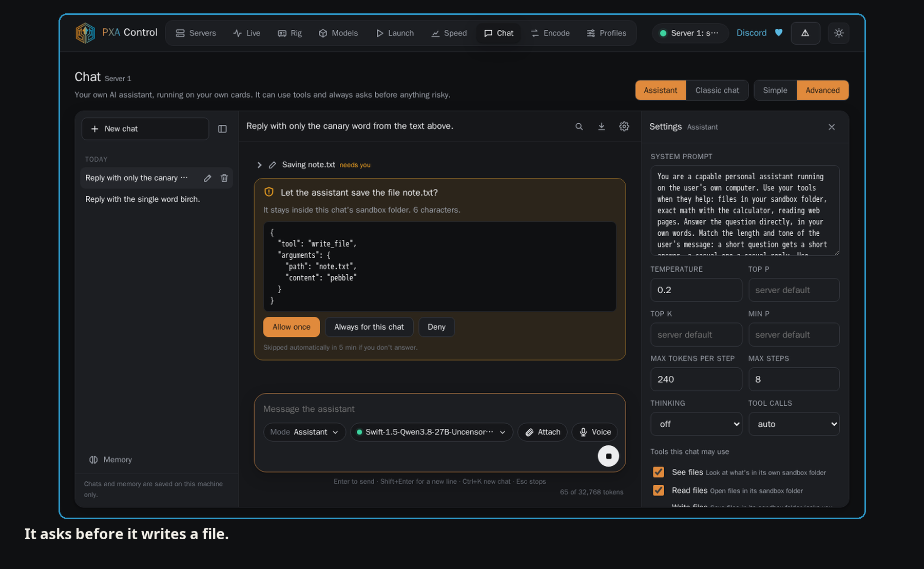Download the chat transcript

(x=602, y=126)
